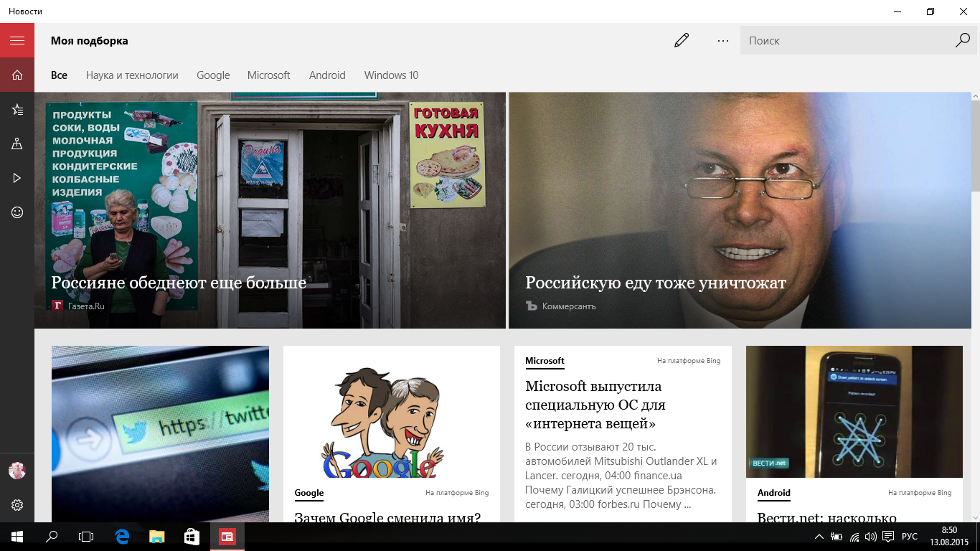
Task: Open the Android pattern lock thumbnail
Action: coord(854,412)
